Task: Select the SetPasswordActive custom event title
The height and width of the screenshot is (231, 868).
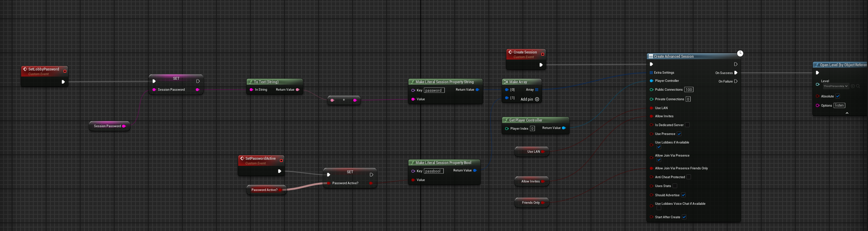Action: (x=260, y=158)
